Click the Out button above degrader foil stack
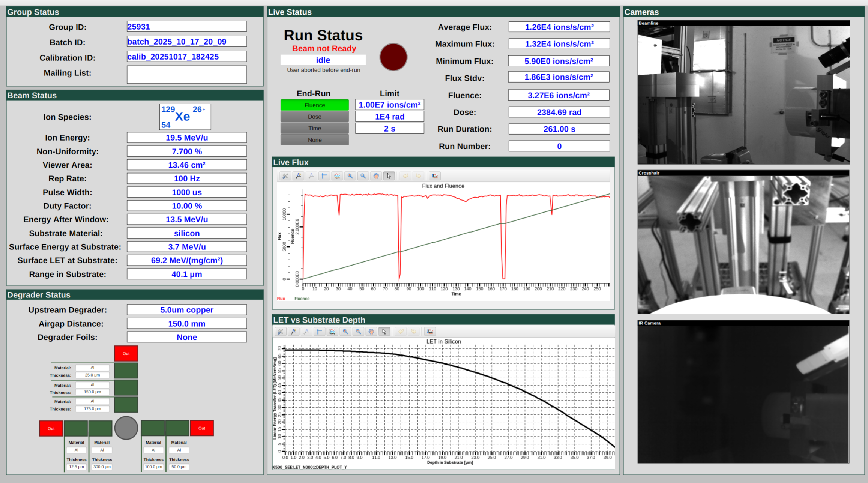Viewport: 868px width, 483px height. coord(126,353)
